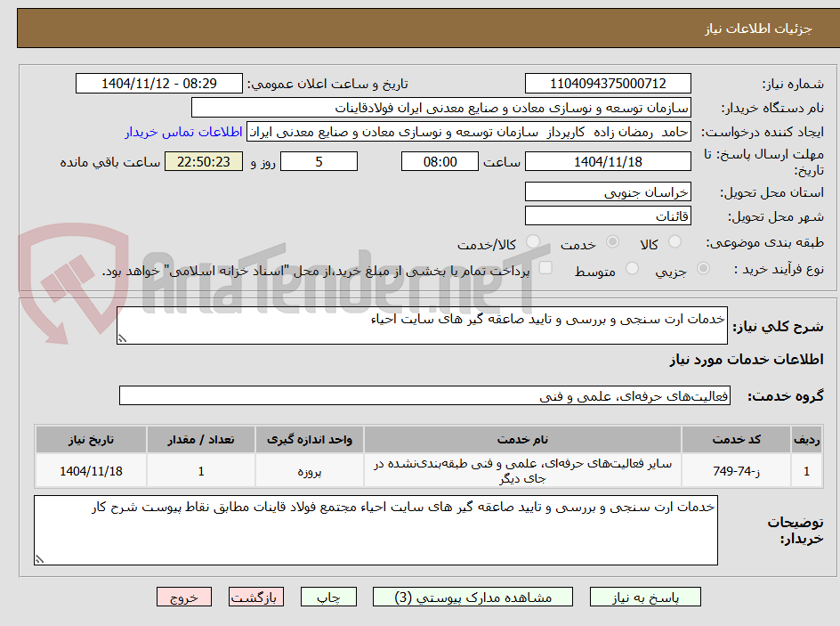Click the شماره نیاز field 1104094375000712
This screenshot has width=840, height=626.
(608, 84)
